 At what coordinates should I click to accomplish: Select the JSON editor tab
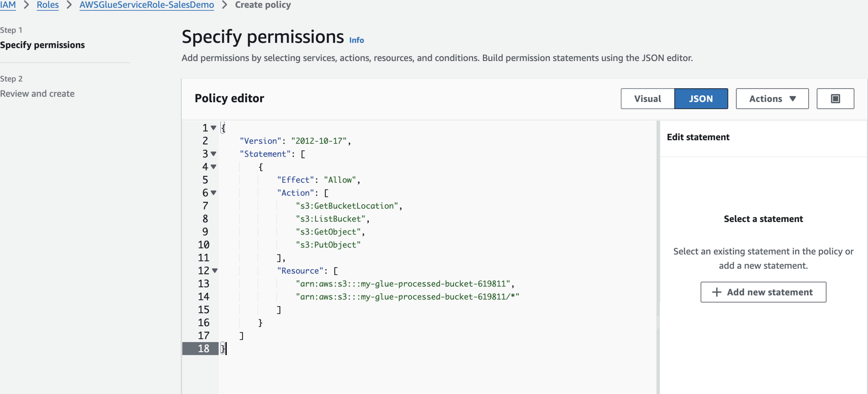[x=701, y=99]
